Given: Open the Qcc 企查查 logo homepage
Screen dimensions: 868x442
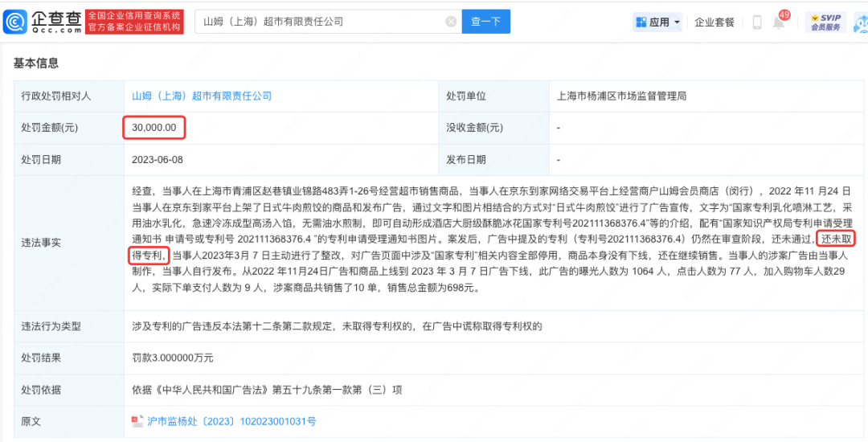Looking at the screenshot, I should (42, 22).
